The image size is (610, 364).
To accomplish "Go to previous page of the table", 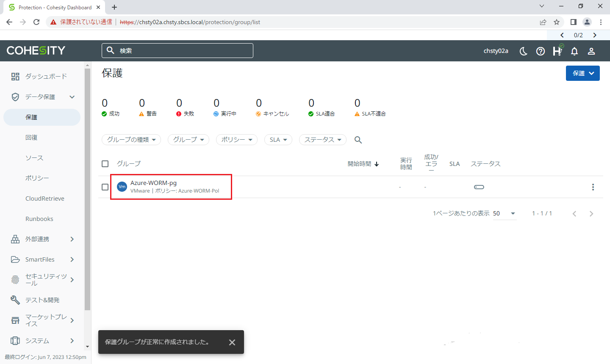I will (x=574, y=214).
